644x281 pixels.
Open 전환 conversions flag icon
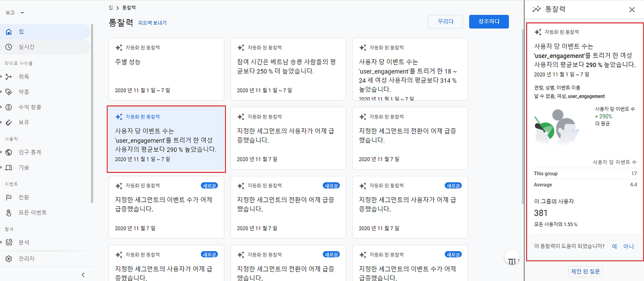(9, 197)
